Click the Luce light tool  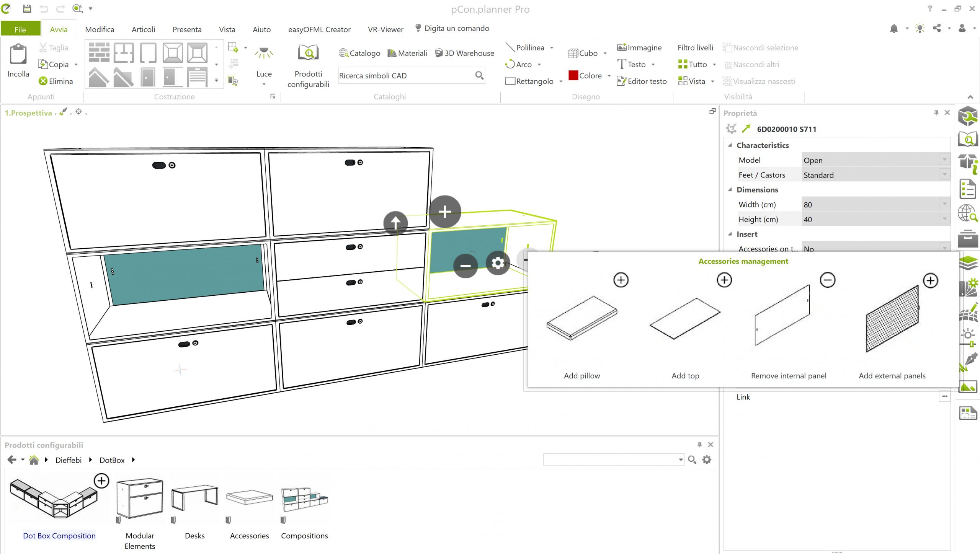click(264, 61)
